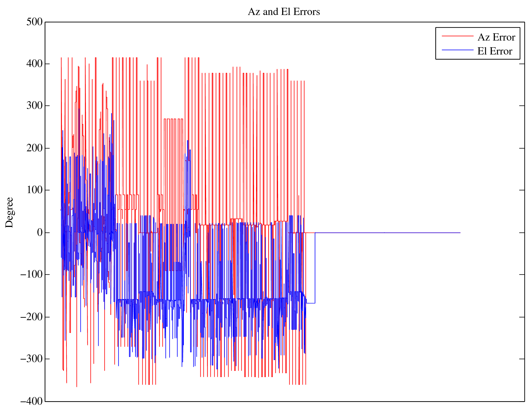Click the −400 y-axis tick label
This screenshot has width=532, height=411.
tap(31, 401)
